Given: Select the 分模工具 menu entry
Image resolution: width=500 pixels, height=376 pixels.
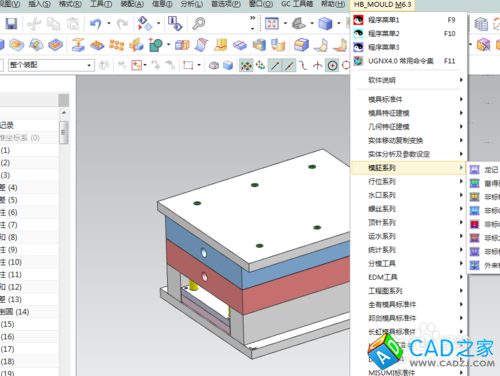Looking at the screenshot, I should 410,264.
